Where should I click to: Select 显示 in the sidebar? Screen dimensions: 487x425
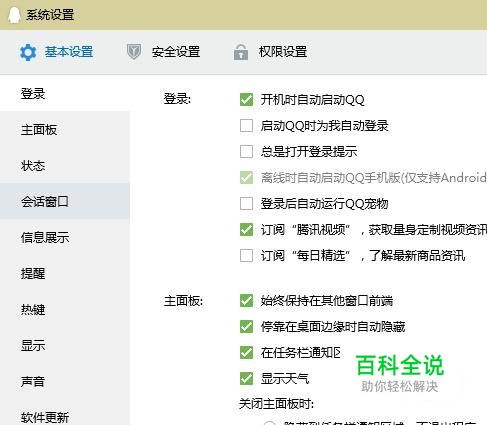click(65, 345)
